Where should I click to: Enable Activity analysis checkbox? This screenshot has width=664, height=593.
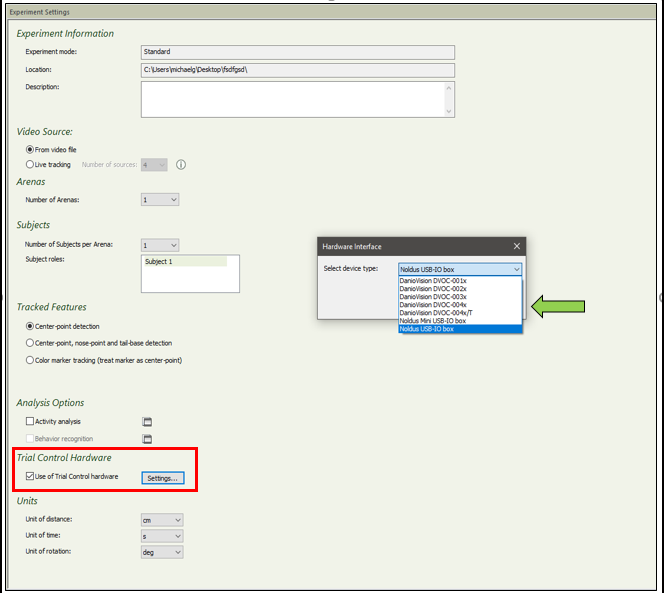click(30, 421)
